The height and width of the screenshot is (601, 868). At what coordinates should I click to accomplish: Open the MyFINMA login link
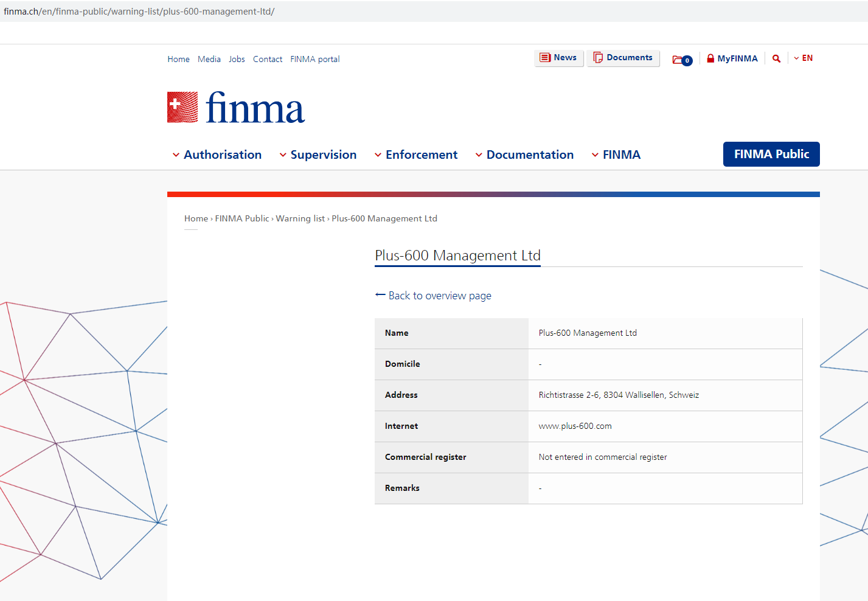732,58
